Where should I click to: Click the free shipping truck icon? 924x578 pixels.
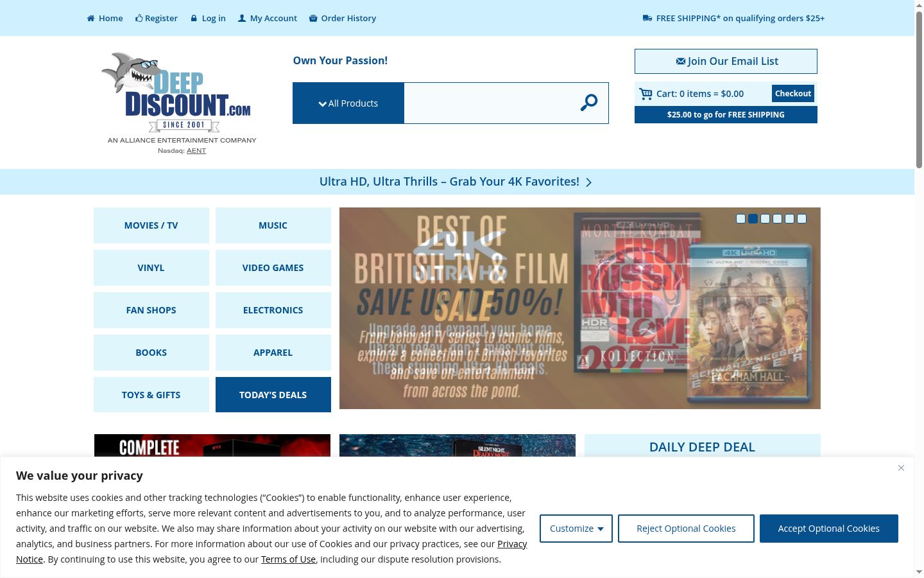pos(647,18)
